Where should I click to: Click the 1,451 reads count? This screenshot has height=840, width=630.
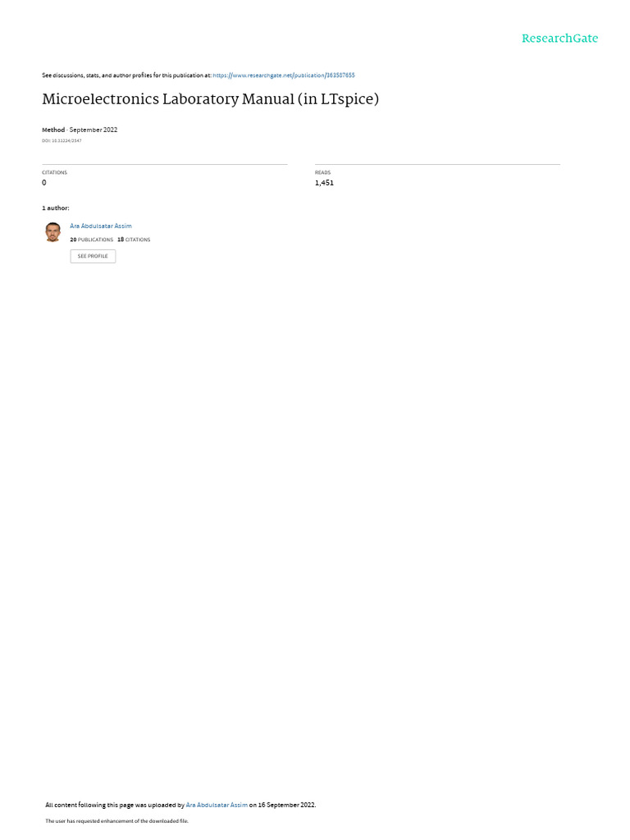pyautogui.click(x=324, y=183)
